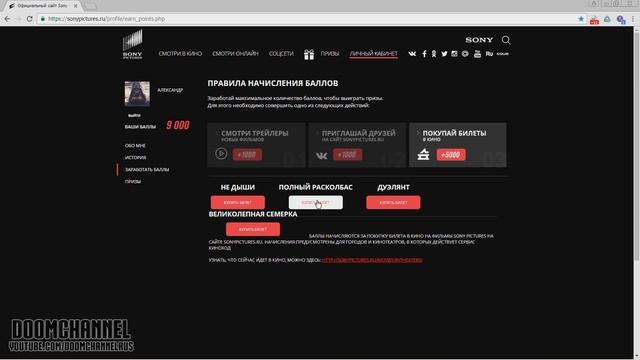Click the Александр username text

coord(170,90)
